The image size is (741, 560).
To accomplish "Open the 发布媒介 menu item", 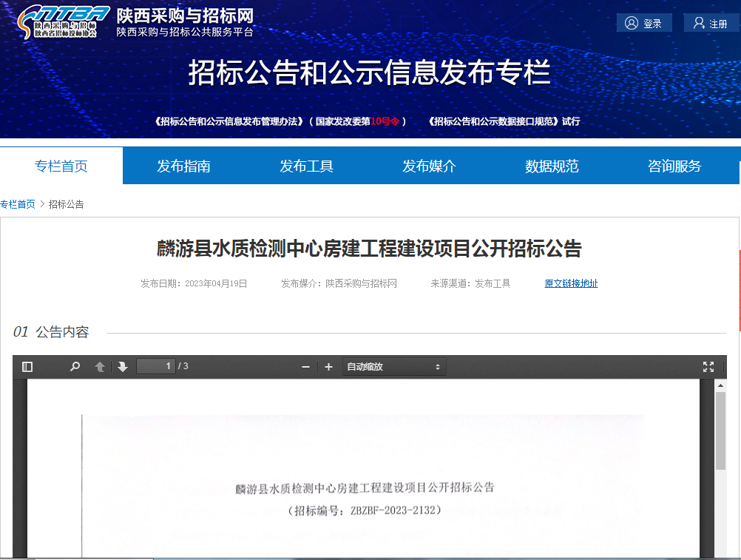I will coord(429,166).
